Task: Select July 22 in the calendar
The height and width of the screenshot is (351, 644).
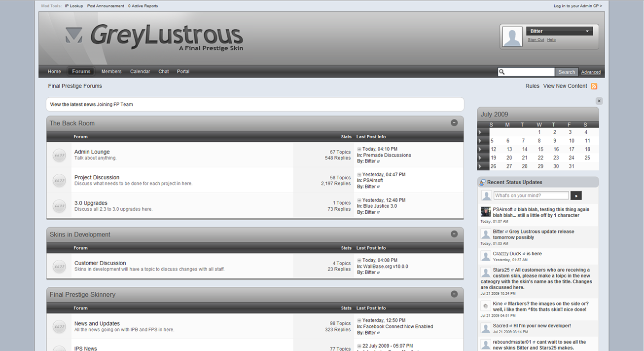Action: (x=541, y=158)
